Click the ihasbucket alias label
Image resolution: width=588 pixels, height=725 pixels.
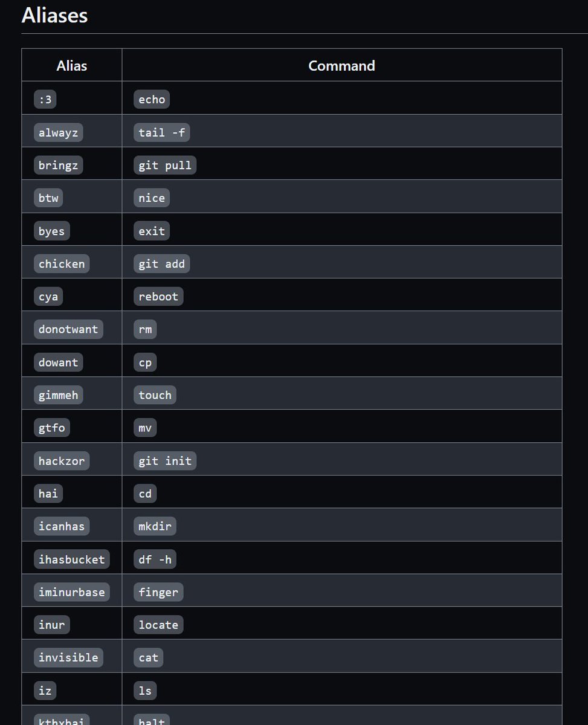pyautogui.click(x=71, y=559)
